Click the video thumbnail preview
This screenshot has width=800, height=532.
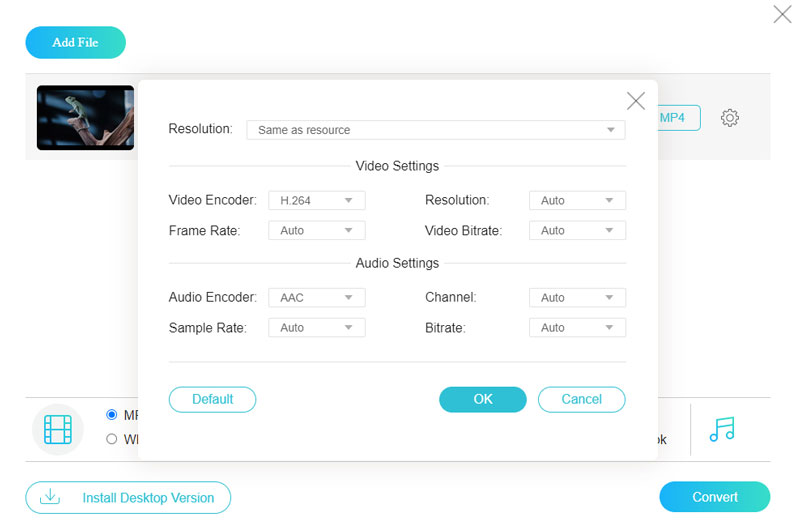tap(85, 118)
